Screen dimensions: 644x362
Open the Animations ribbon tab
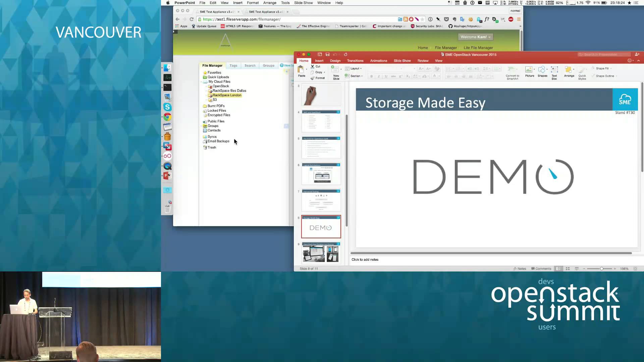[379, 61]
